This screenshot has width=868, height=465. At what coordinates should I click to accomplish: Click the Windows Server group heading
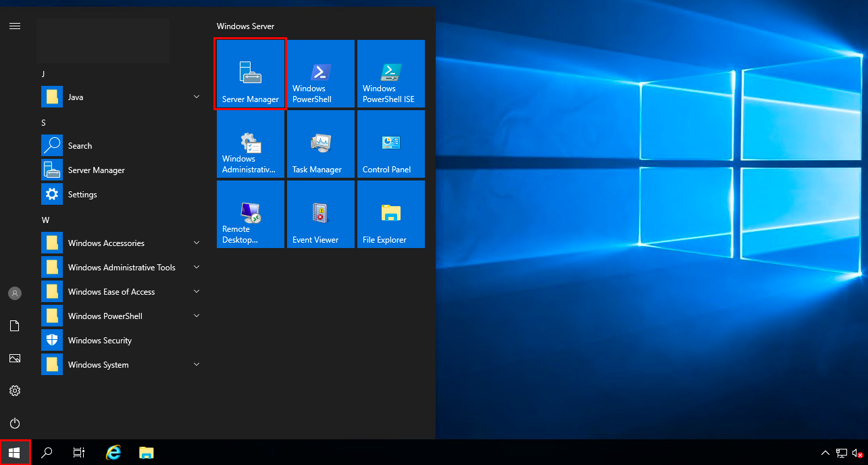245,26
